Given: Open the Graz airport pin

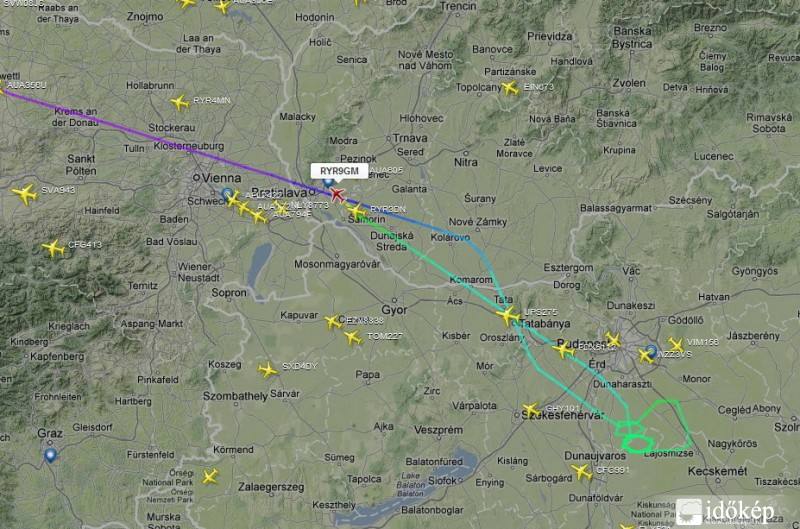Looking at the screenshot, I should click(50, 455).
